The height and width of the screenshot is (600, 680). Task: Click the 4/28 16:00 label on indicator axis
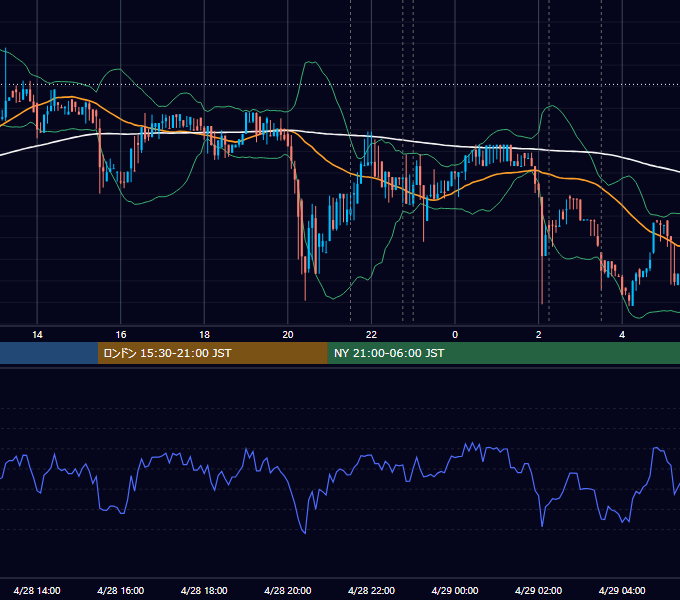click(121, 590)
